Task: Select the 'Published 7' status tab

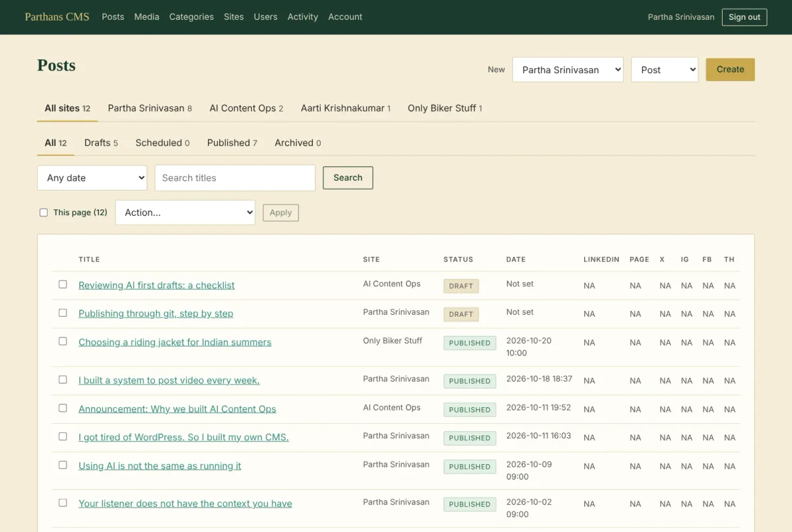Action: (232, 143)
